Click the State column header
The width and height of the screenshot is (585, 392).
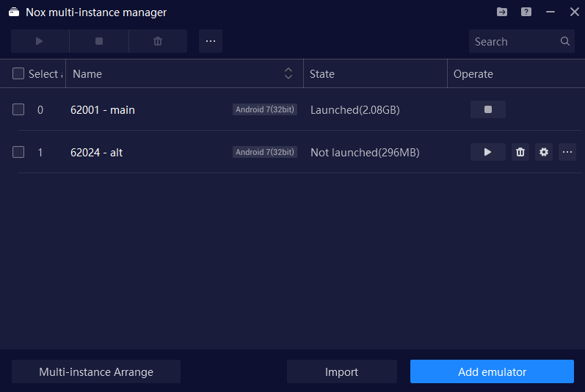[x=322, y=73]
